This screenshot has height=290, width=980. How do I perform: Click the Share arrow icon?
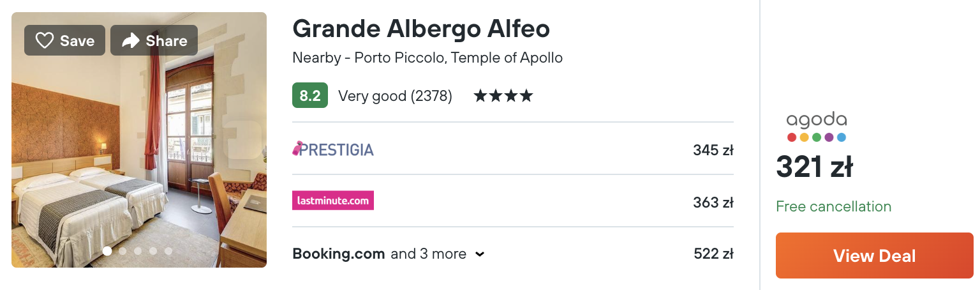[x=131, y=41]
